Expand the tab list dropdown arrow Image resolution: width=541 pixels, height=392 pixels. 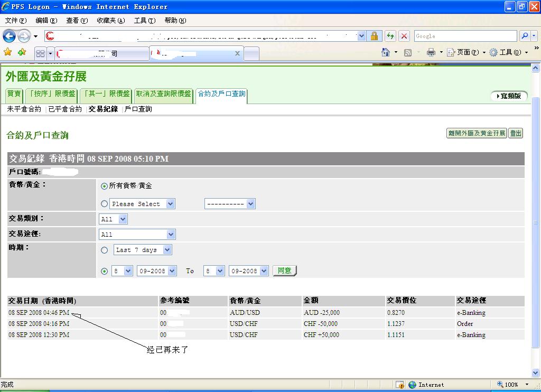coord(50,53)
